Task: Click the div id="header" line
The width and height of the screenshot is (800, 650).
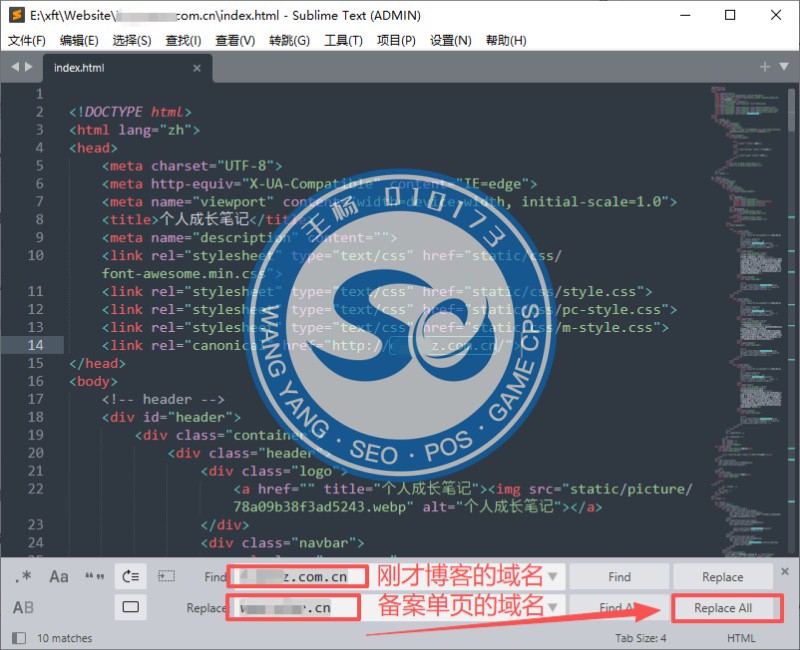Action: pyautogui.click(x=171, y=417)
